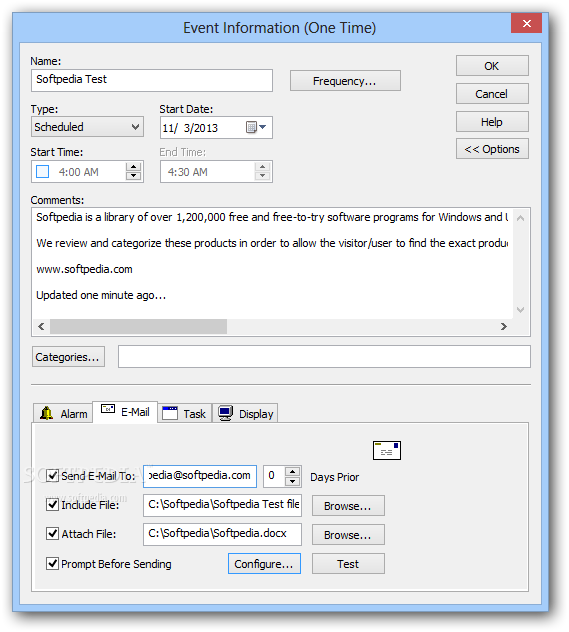
Task: Click the comments horizontal scrollbar thumb
Action: tap(138, 326)
